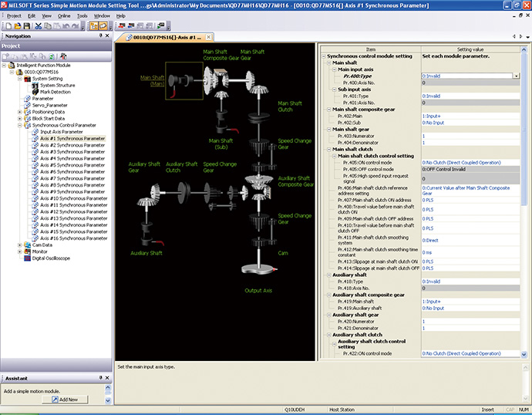Open the Tools menu

click(82, 15)
